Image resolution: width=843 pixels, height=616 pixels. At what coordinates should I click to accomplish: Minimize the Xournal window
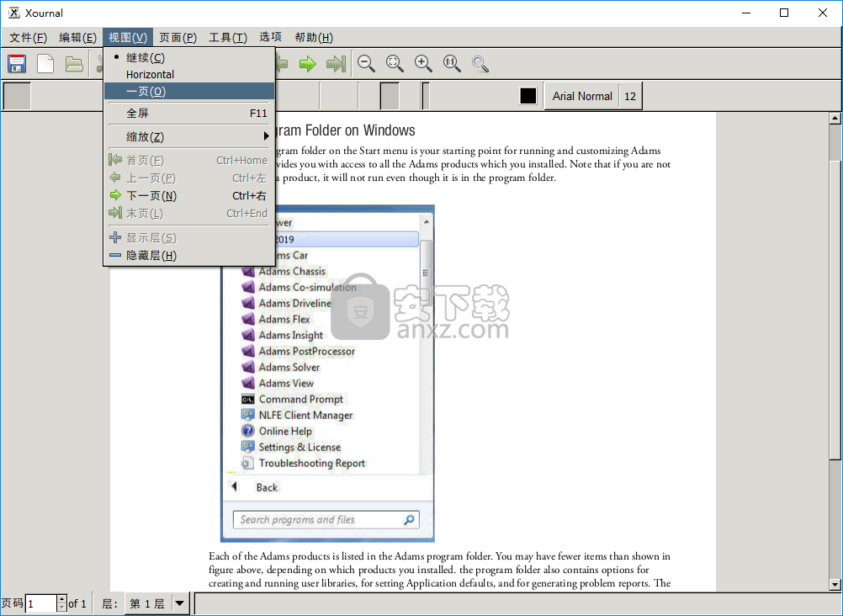pos(745,13)
